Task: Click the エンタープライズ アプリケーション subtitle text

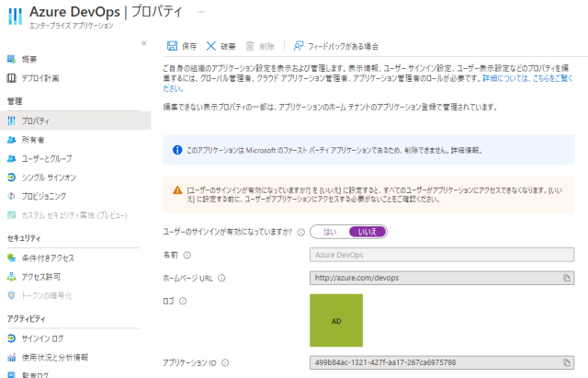Action: tap(72, 26)
